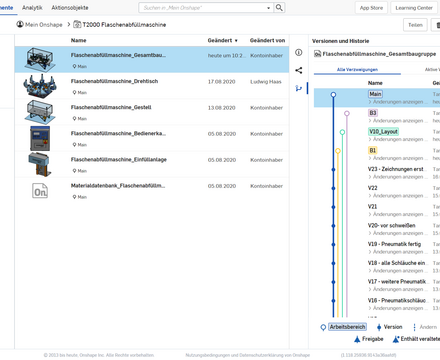Image resolution: width=440 pixels, height=360 pixels.
Task: Open the Einfüllanlage document thumbnail
Action: [x=40, y=164]
